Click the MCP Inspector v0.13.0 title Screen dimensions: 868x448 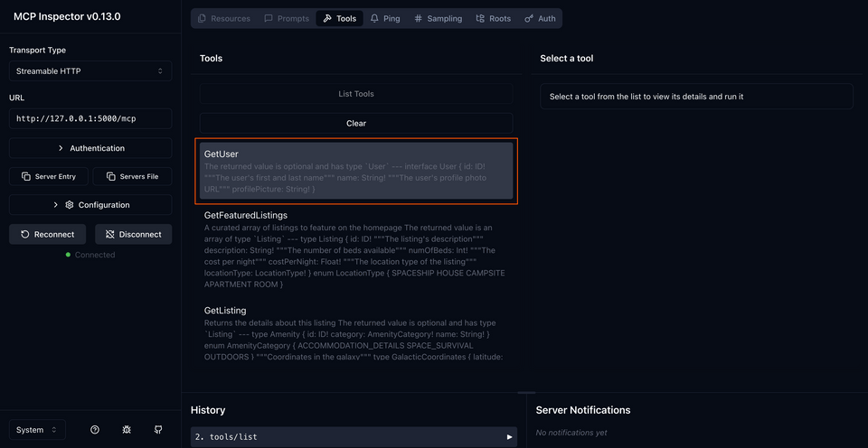[67, 16]
